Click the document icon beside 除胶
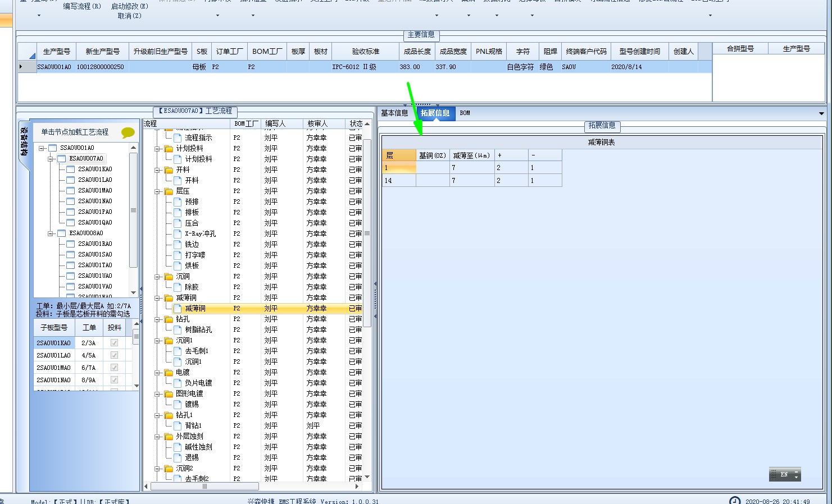Image resolution: width=832 pixels, height=504 pixels. coord(178,287)
